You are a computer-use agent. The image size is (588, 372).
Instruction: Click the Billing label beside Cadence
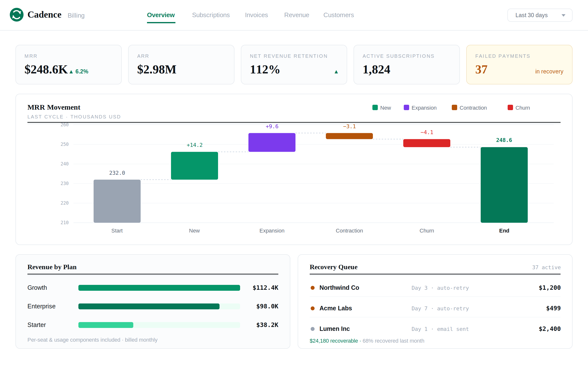pos(76,15)
